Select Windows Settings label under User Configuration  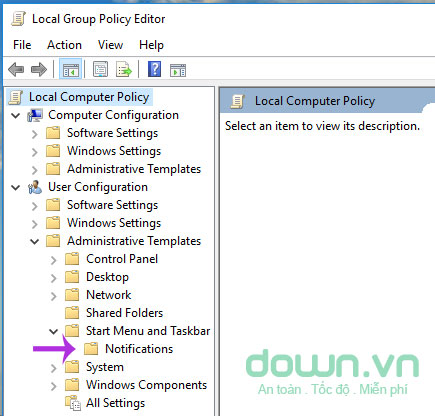[114, 223]
